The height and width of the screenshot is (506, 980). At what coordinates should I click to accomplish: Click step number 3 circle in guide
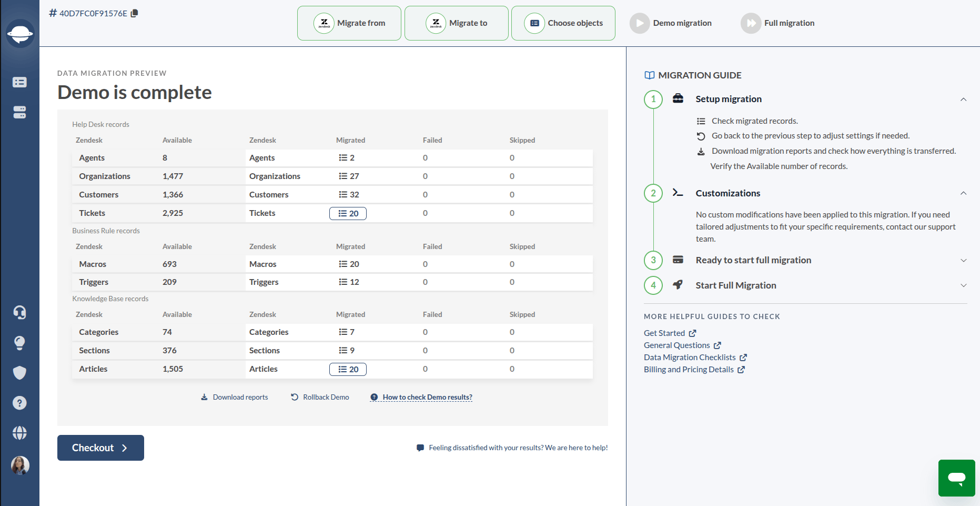653,260
